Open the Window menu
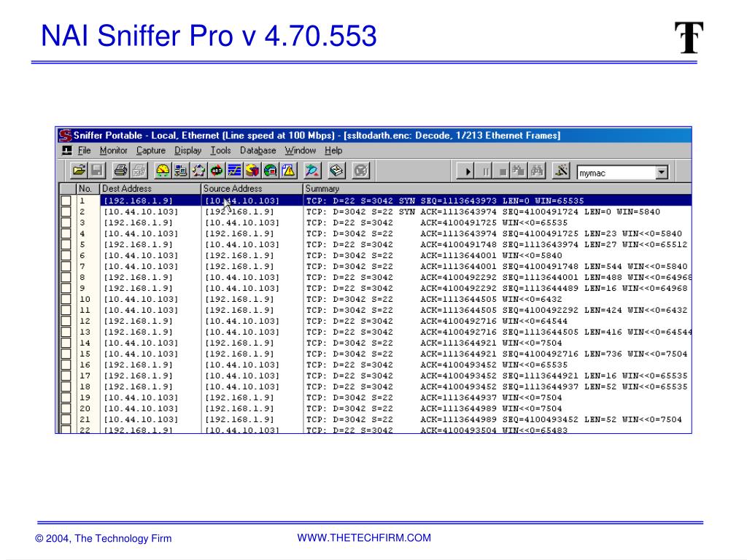 coord(300,150)
